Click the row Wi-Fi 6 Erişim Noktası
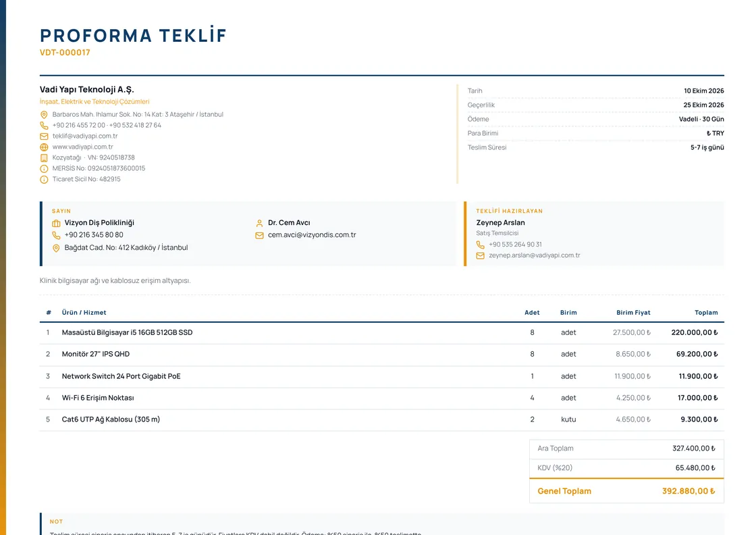 click(x=382, y=399)
